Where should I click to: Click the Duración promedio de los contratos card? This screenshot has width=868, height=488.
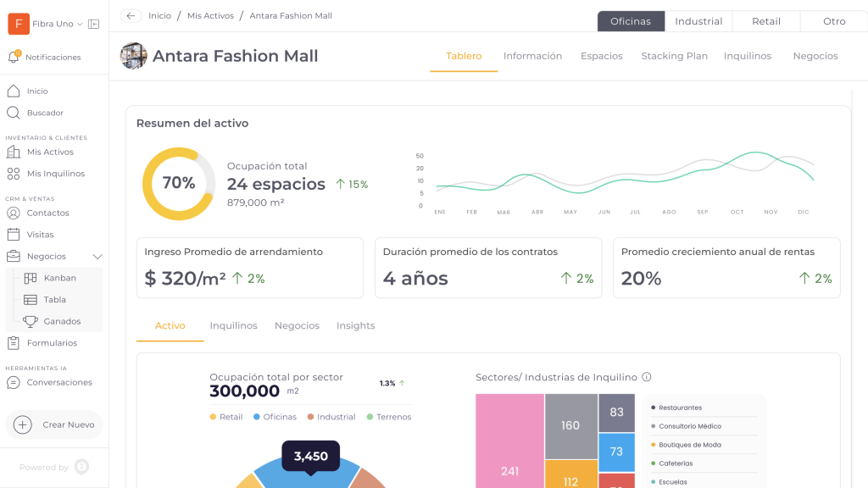click(488, 268)
